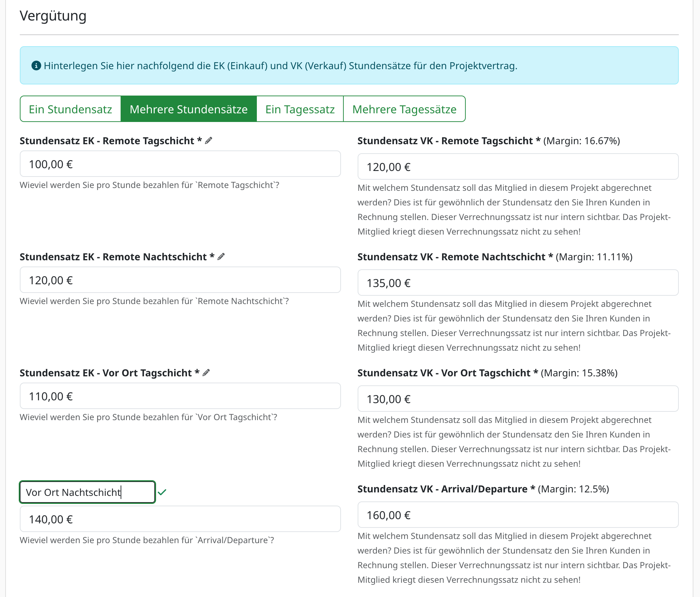700x597 pixels.
Task: Edit the Vor Ort Tagschicht label pencil icon
Action: pyautogui.click(x=206, y=373)
